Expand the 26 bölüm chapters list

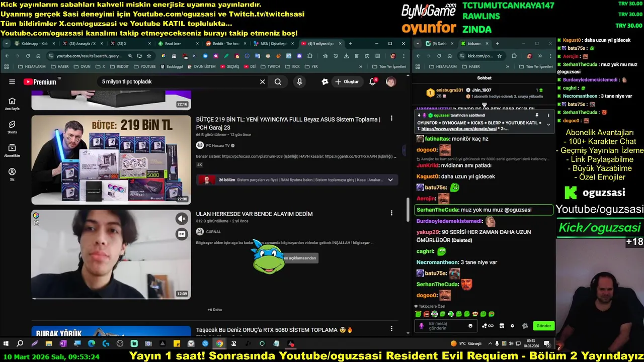[x=390, y=180]
